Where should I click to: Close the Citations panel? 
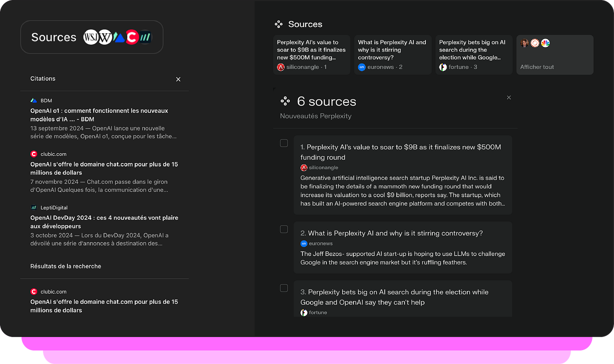click(178, 79)
